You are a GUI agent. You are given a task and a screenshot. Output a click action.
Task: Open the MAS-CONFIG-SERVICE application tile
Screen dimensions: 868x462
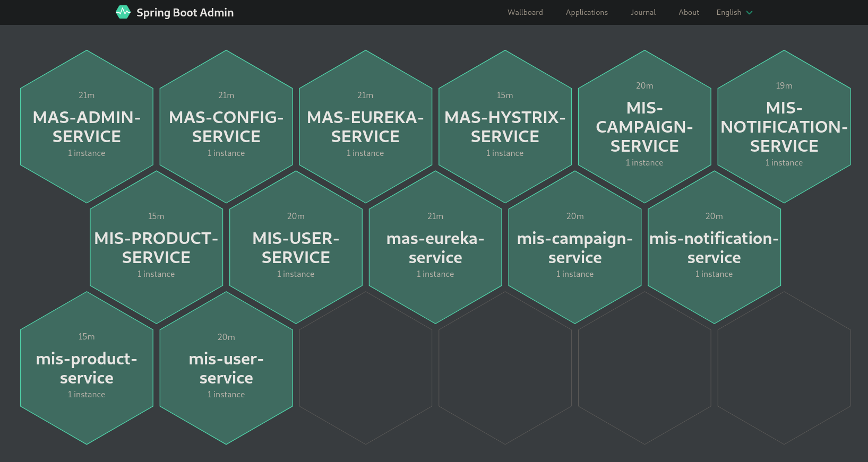[x=226, y=126]
